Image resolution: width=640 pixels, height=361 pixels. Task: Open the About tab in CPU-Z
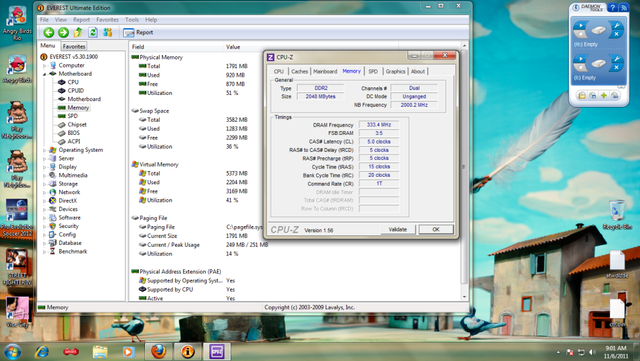418,71
